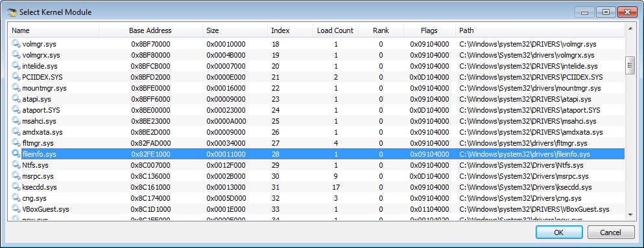644x248 pixels.
Task: Click the module icon beside atapi.sys
Action: click(x=16, y=99)
